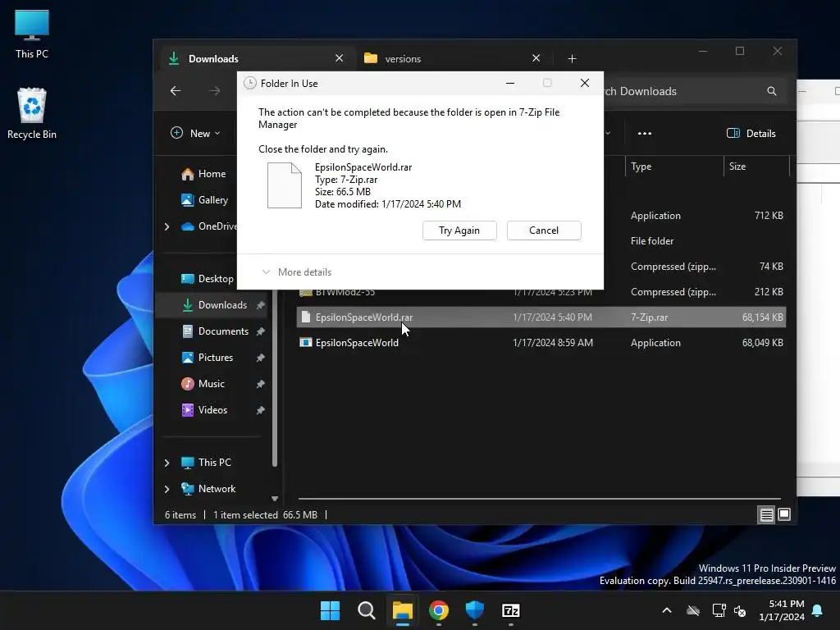Go forward in File Explorer
This screenshot has width=840, height=630.
(214, 91)
